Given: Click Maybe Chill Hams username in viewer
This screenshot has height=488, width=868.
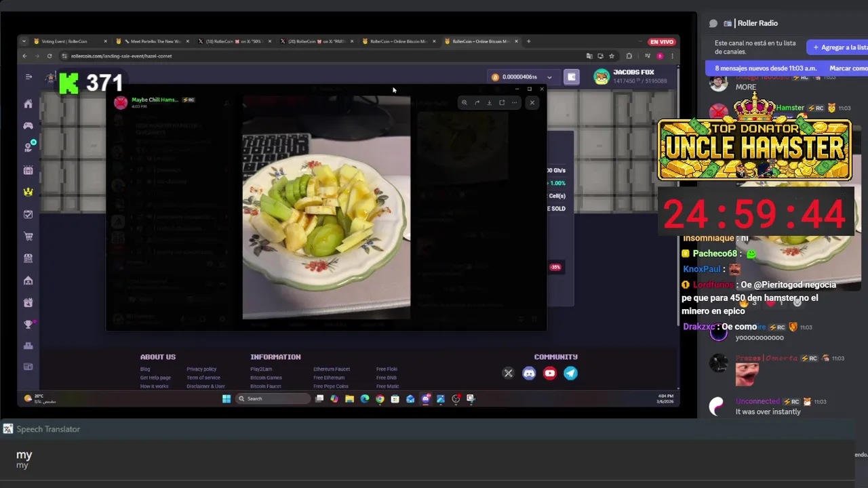Looking at the screenshot, I should [x=155, y=100].
